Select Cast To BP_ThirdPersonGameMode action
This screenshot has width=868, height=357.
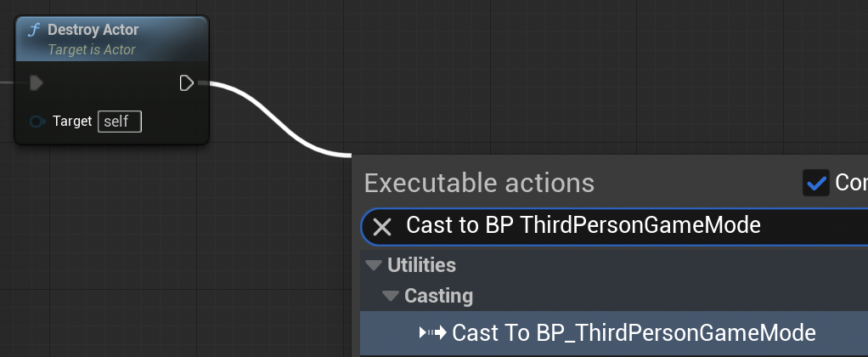pos(634,332)
